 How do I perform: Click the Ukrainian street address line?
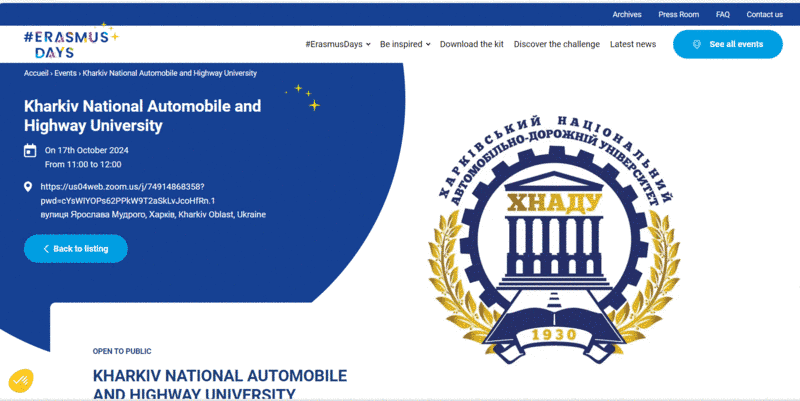coord(153,215)
